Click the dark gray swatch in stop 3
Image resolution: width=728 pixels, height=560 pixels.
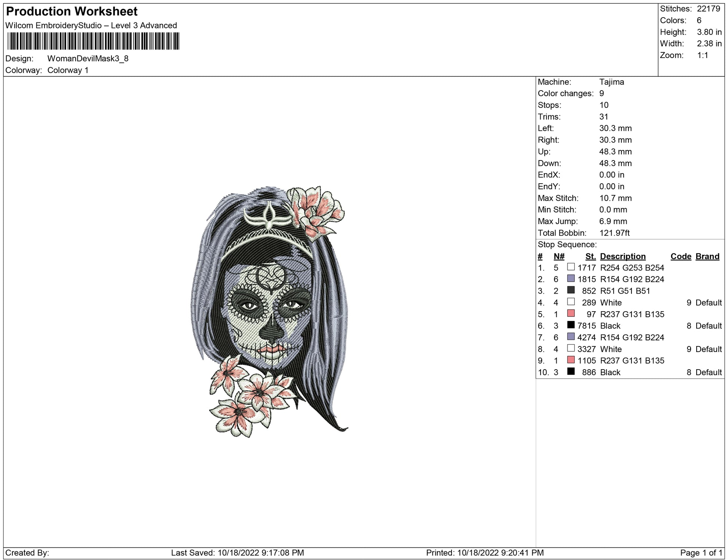571,290
